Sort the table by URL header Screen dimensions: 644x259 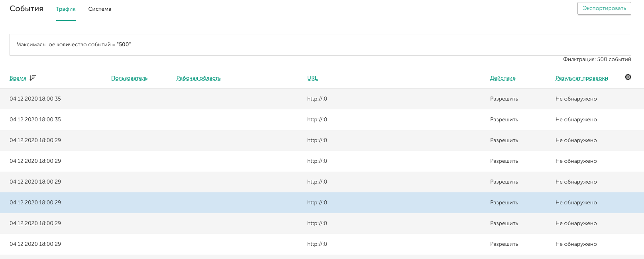click(312, 78)
